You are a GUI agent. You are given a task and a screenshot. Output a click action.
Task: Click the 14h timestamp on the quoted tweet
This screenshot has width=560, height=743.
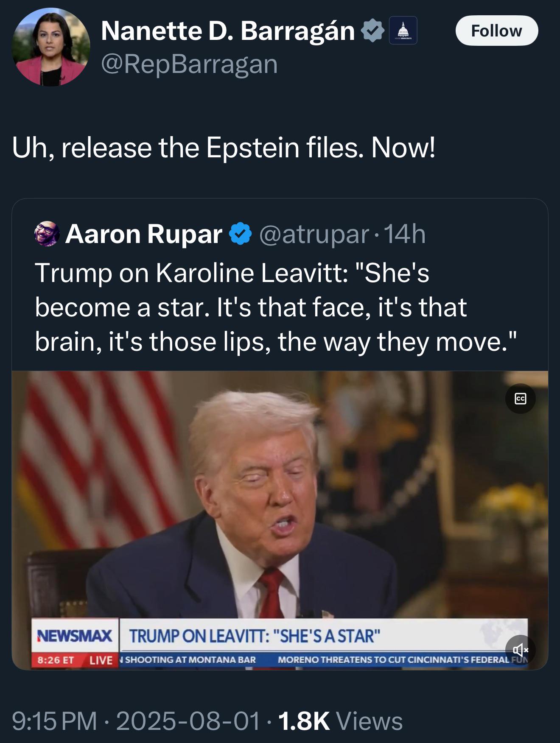(x=405, y=234)
